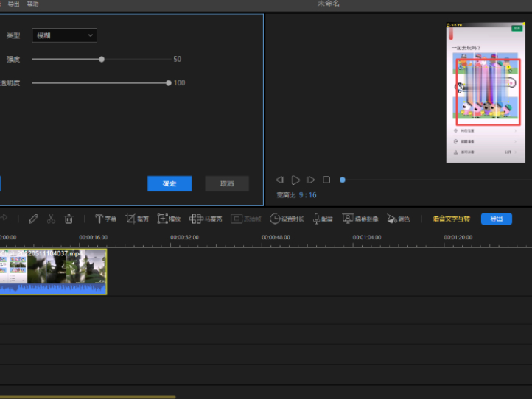Open the 调色 color adjustment tool
This screenshot has width=532, height=399.
tap(399, 219)
